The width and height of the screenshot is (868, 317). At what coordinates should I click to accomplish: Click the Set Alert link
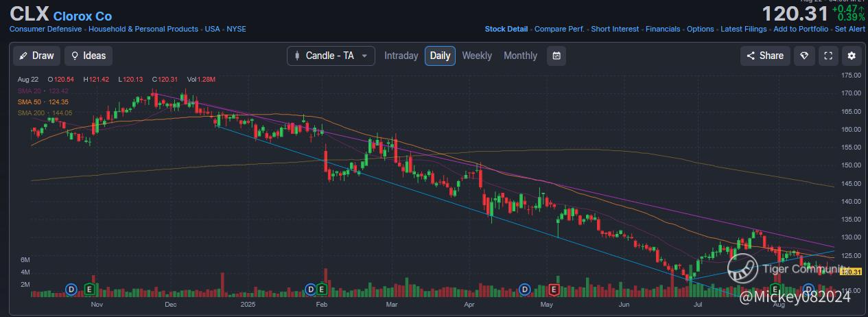pos(849,29)
